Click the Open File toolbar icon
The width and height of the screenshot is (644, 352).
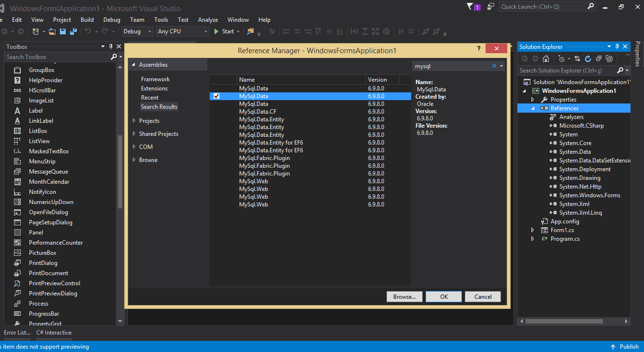click(x=52, y=31)
